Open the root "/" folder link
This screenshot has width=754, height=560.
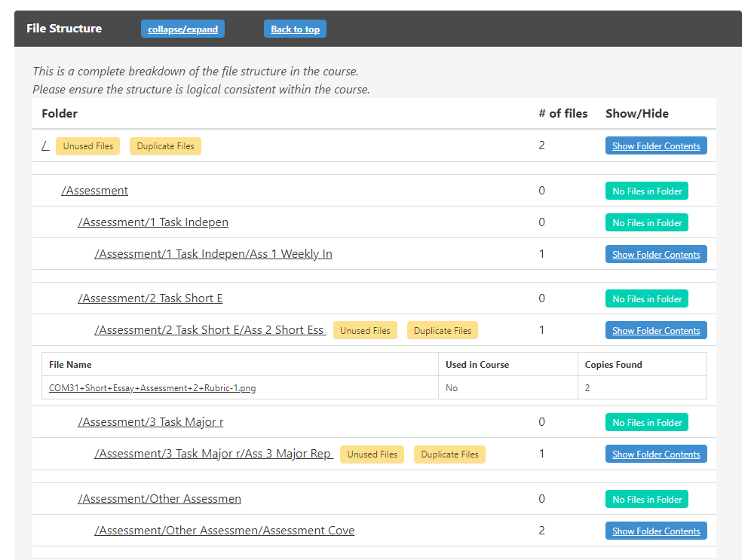(45, 145)
